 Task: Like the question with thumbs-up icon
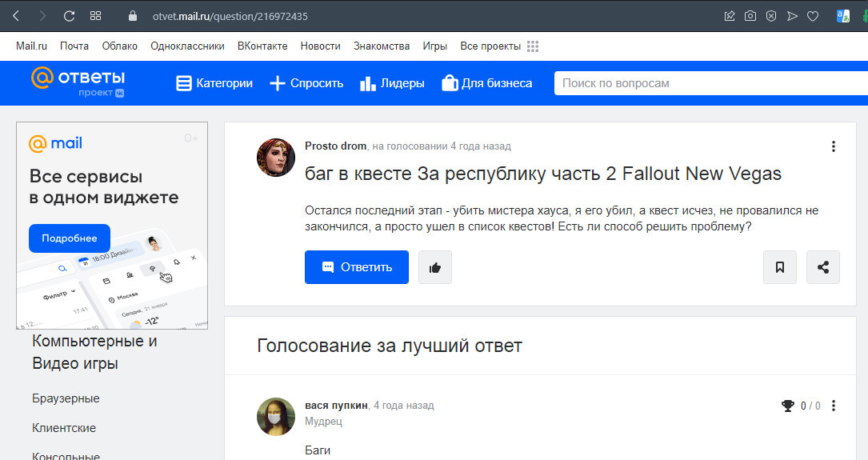click(x=435, y=267)
